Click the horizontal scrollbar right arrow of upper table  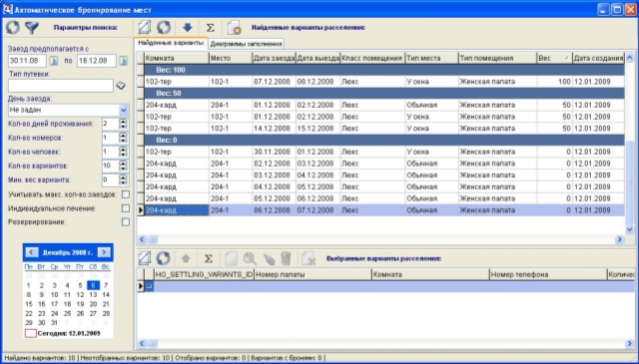point(619,239)
